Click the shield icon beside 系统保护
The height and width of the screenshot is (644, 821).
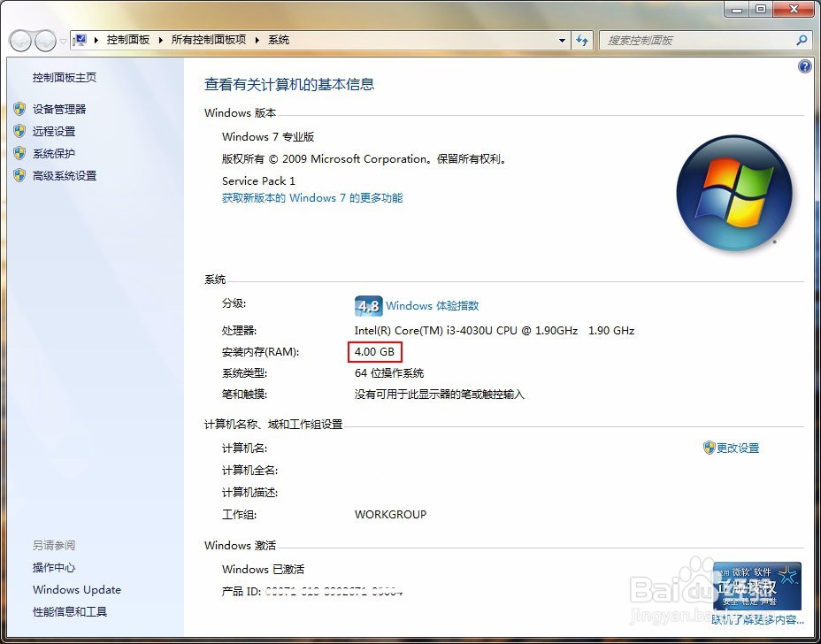pyautogui.click(x=19, y=153)
